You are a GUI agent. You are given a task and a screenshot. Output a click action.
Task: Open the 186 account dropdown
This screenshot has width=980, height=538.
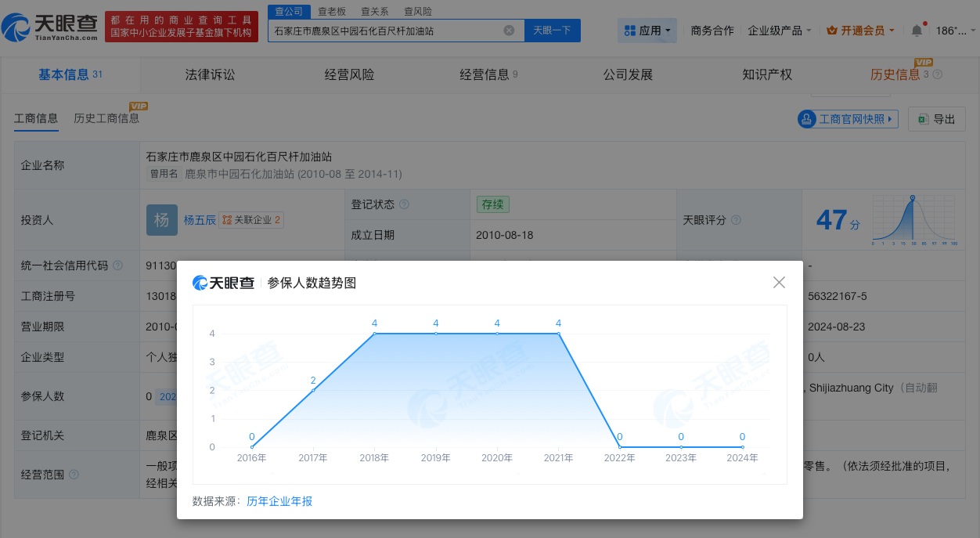pos(957,30)
